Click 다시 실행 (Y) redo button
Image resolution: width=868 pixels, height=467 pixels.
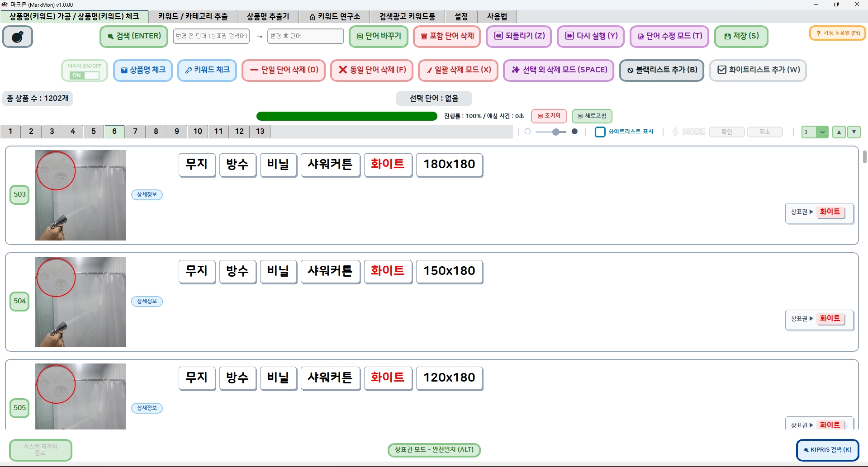(590, 36)
